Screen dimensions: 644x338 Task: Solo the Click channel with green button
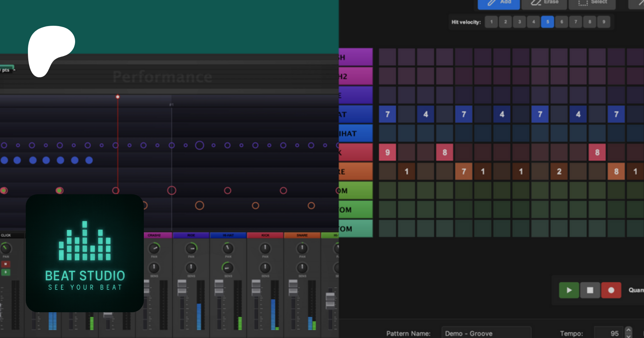pyautogui.click(x=6, y=272)
